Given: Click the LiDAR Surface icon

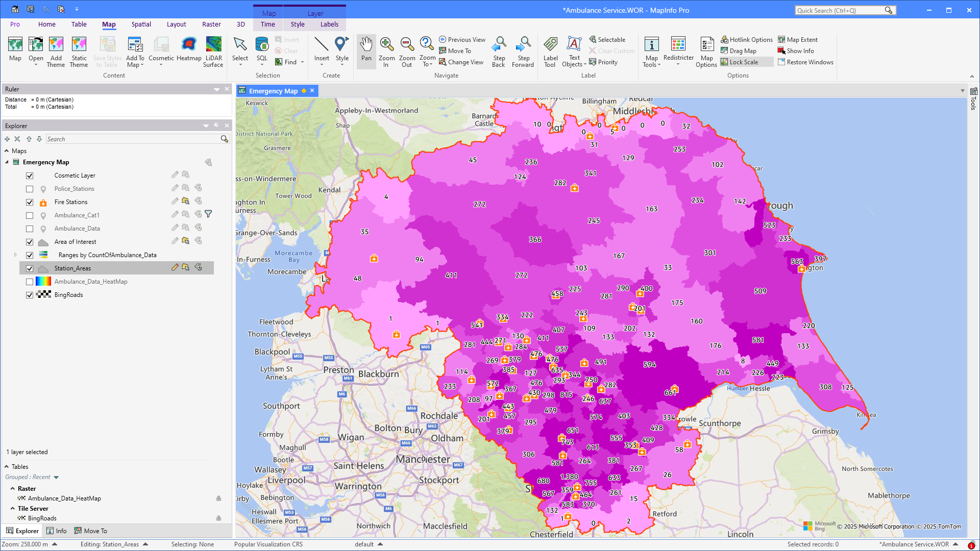Looking at the screenshot, I should (x=213, y=48).
